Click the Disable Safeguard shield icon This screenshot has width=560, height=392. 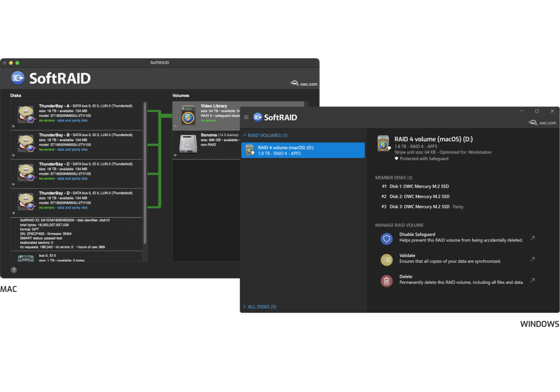click(386, 239)
